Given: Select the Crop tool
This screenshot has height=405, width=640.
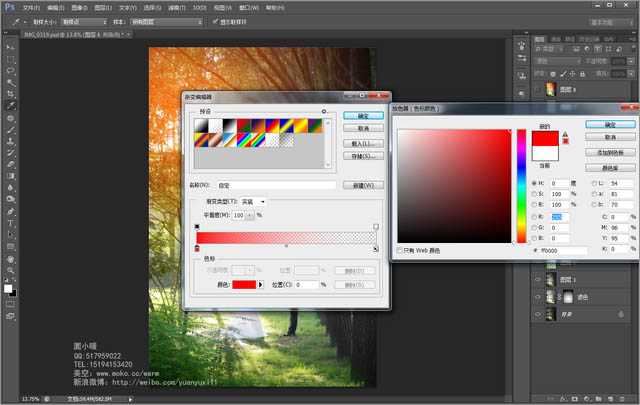Looking at the screenshot, I should pos(11,94).
